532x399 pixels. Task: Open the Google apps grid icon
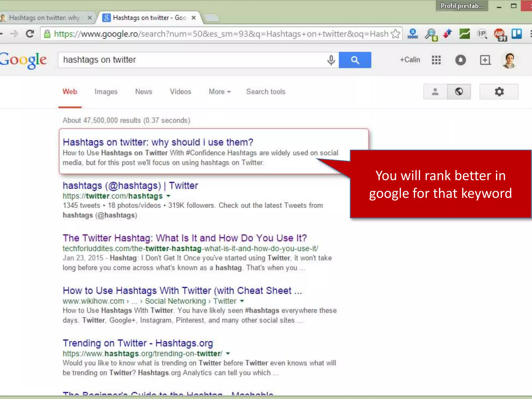(436, 60)
